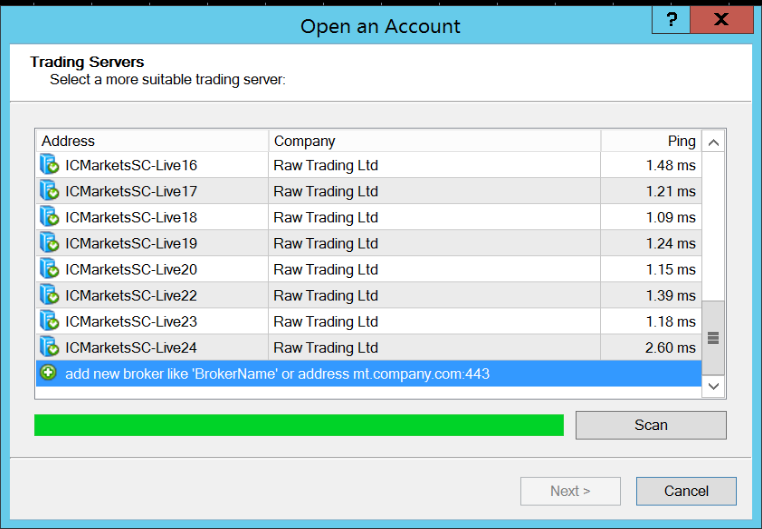Click the server icon beside ICMarketsSC-Live16
The width and height of the screenshot is (762, 529).
coord(49,164)
